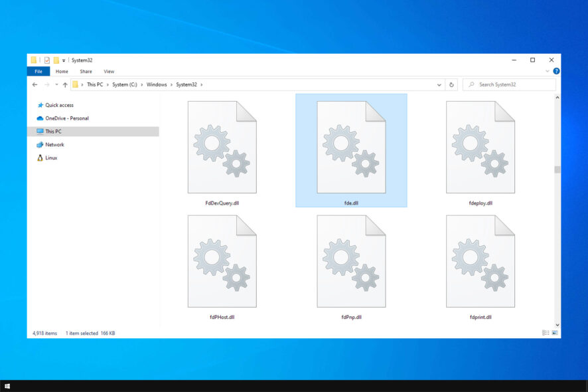Select the fdprint.dll file icon
This screenshot has height=392, width=588.
click(480, 261)
